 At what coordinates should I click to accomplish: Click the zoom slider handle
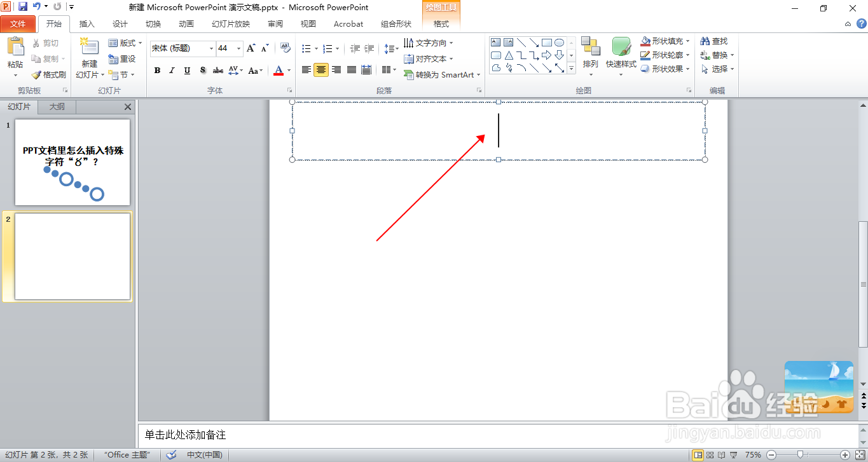click(800, 454)
